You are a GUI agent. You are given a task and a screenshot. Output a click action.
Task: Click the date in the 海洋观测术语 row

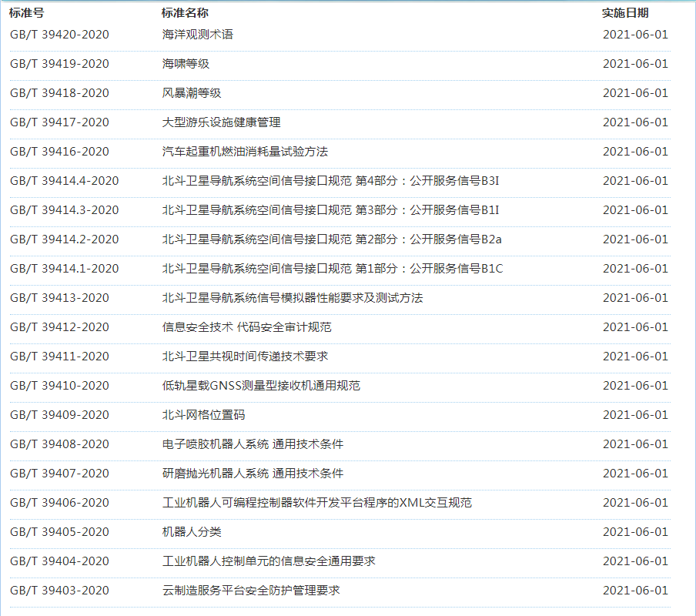(x=636, y=35)
